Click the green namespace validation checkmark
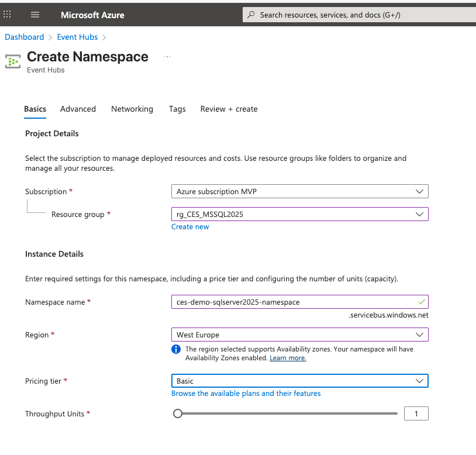This screenshot has height=455, width=476. (421, 302)
